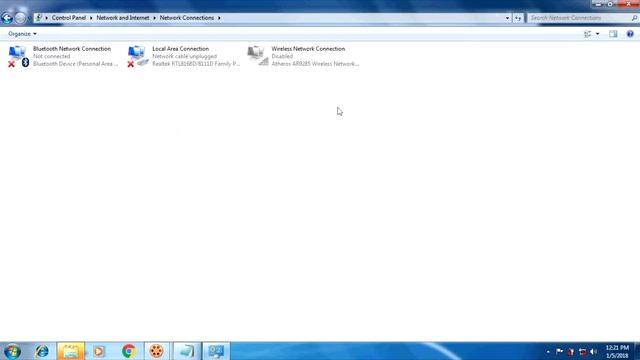Select the Local Area Connection adapter icon
This screenshot has height=360, width=640.
138,56
